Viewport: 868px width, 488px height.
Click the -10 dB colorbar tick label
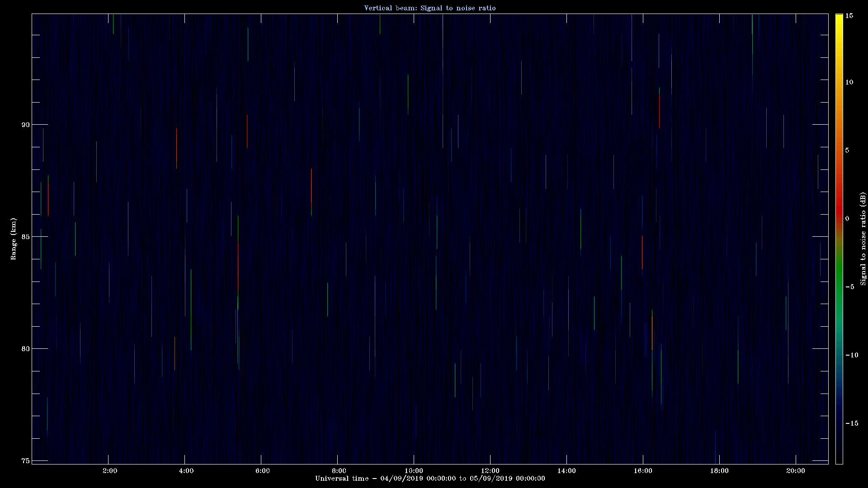(851, 355)
